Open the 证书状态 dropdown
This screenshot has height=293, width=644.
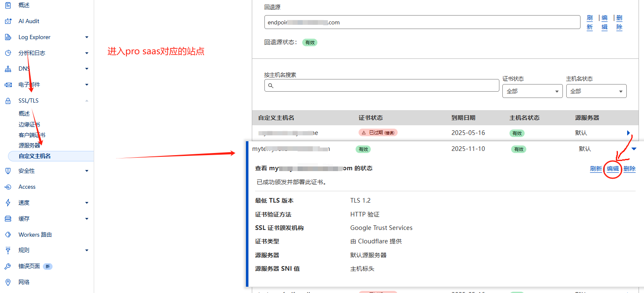(x=532, y=91)
